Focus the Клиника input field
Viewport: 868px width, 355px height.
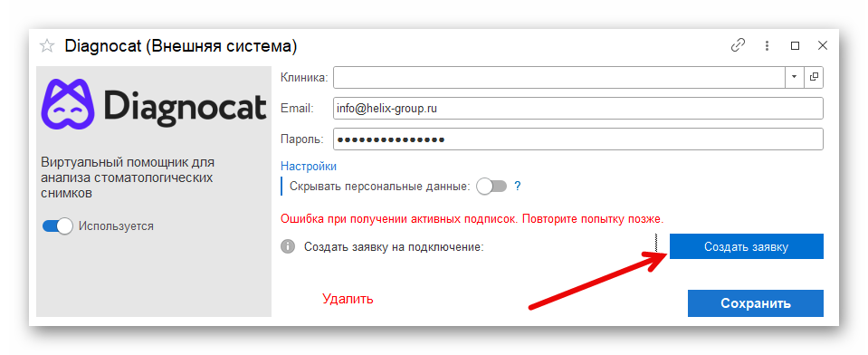click(x=559, y=77)
